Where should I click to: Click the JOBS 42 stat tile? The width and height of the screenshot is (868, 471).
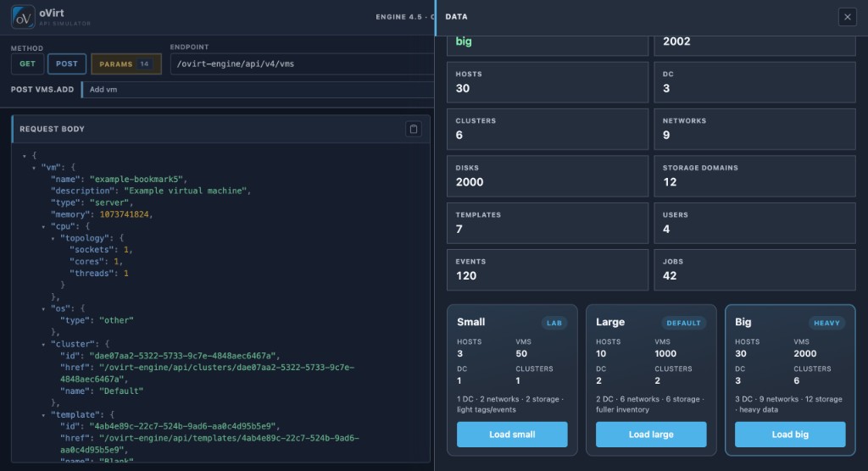(754, 270)
